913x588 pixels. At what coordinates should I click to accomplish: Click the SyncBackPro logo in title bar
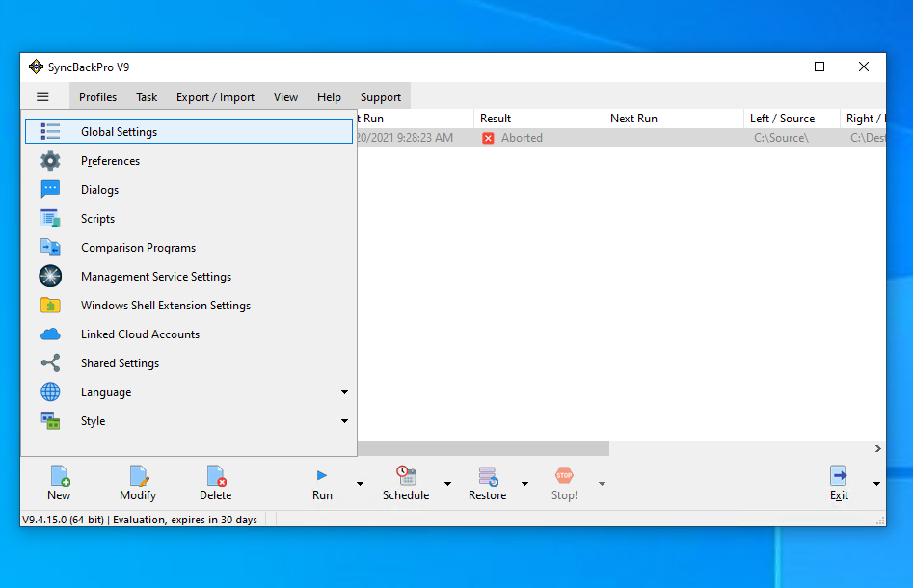(36, 67)
